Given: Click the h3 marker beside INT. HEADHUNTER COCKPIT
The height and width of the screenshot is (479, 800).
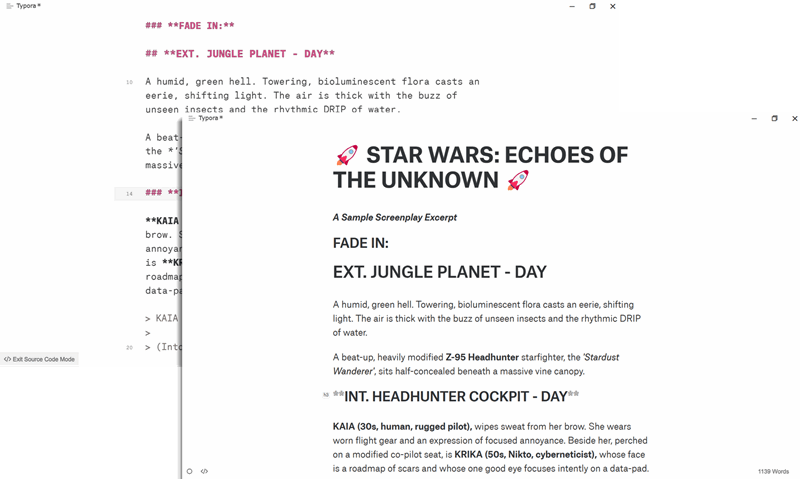Looking at the screenshot, I should 326,396.
